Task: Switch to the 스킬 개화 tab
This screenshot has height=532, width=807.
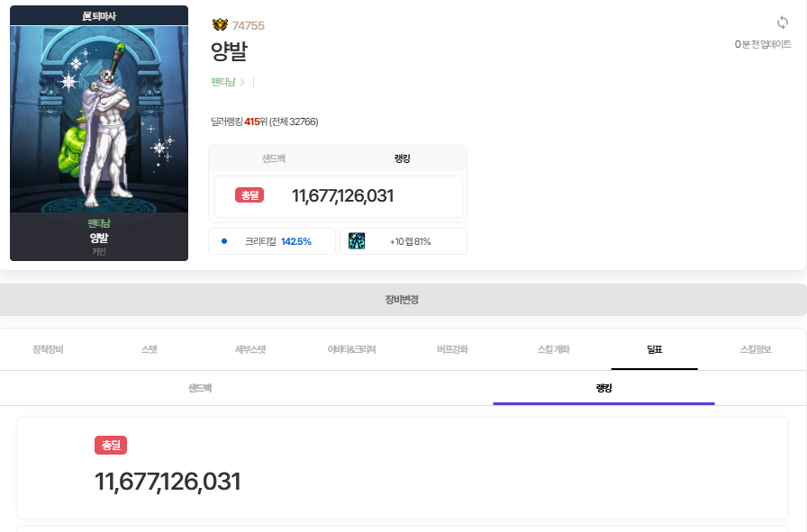Action: point(553,349)
